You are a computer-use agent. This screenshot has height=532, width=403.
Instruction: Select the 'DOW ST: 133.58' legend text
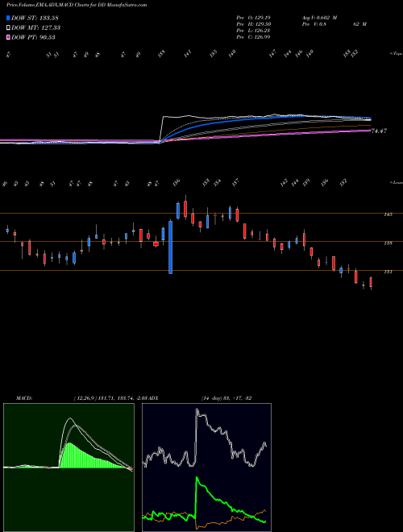35,18
